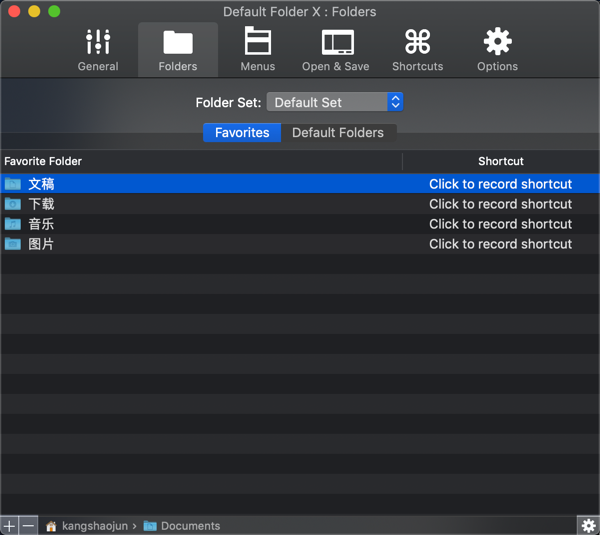Switch to the Favorites tab
600x535 pixels.
242,132
